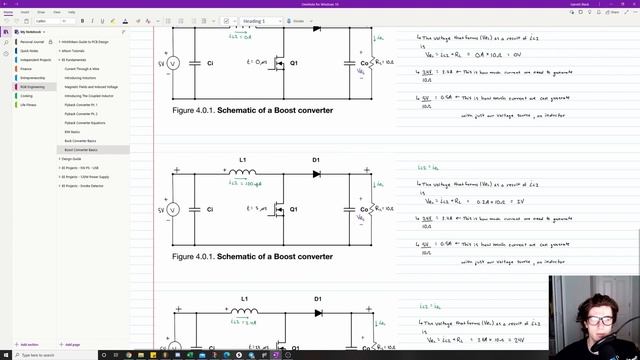The height and width of the screenshot is (360, 640).
Task: Click the forward arrow in title bar
Action: [17, 4]
